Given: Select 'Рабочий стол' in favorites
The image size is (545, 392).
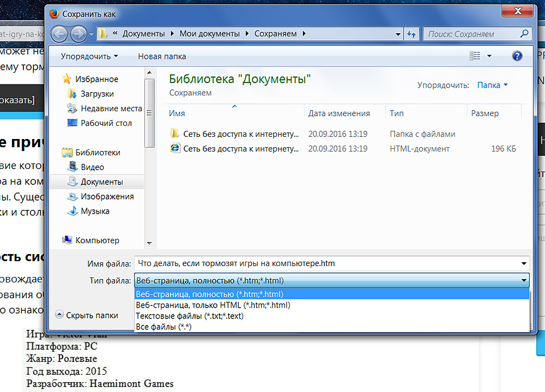Looking at the screenshot, I should (106, 123).
